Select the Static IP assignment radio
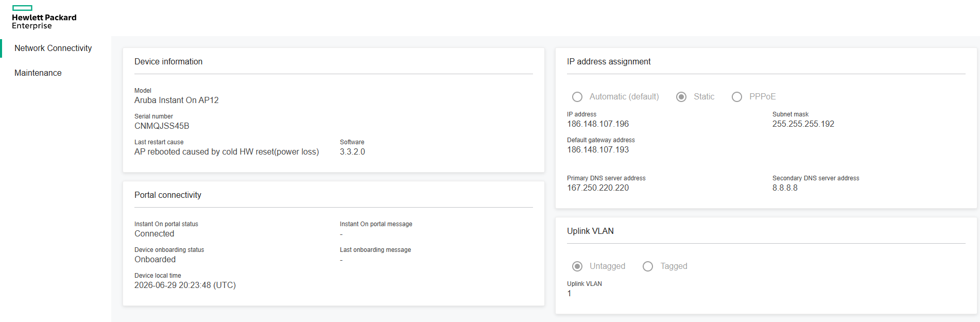This screenshot has width=980, height=322. click(681, 97)
